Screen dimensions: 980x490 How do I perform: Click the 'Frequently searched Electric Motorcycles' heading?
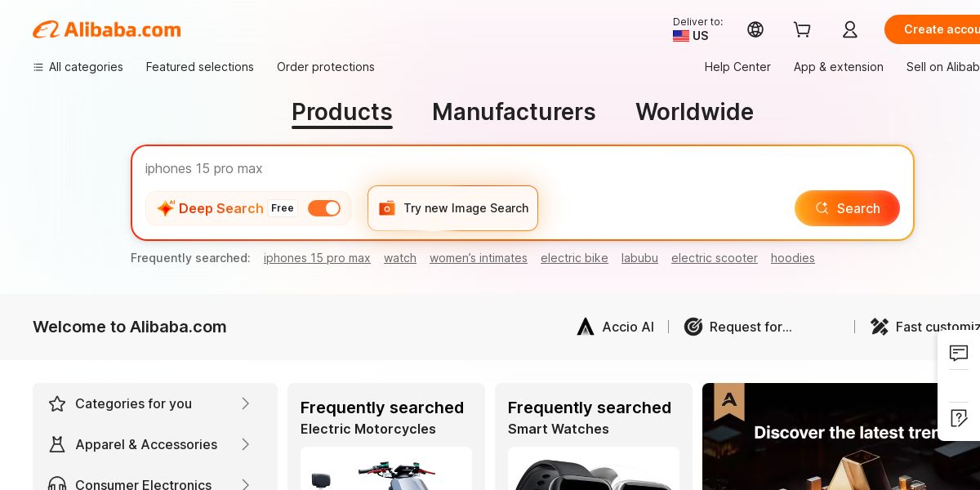tap(382, 417)
